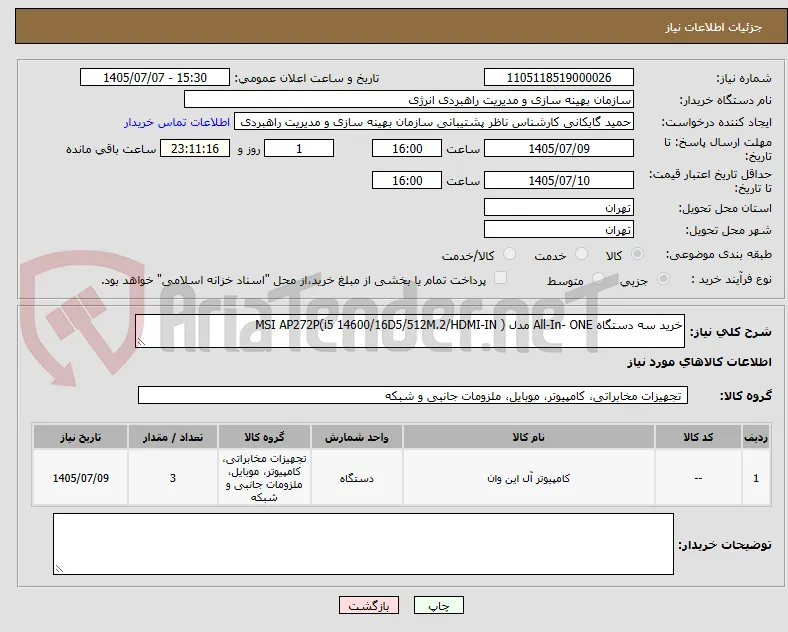
Task: Open the اطلاعات تماس خریدار link
Action: pos(177,122)
